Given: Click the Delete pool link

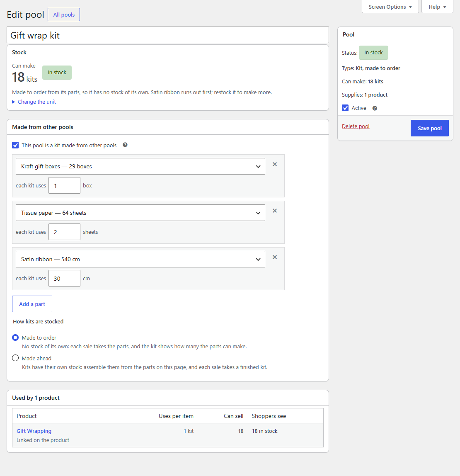Looking at the screenshot, I should point(356,126).
